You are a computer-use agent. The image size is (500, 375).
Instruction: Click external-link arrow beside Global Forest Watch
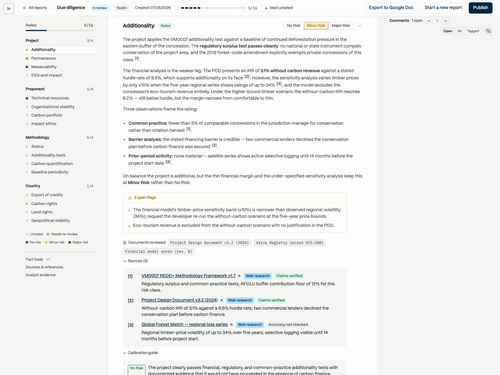(x=231, y=325)
